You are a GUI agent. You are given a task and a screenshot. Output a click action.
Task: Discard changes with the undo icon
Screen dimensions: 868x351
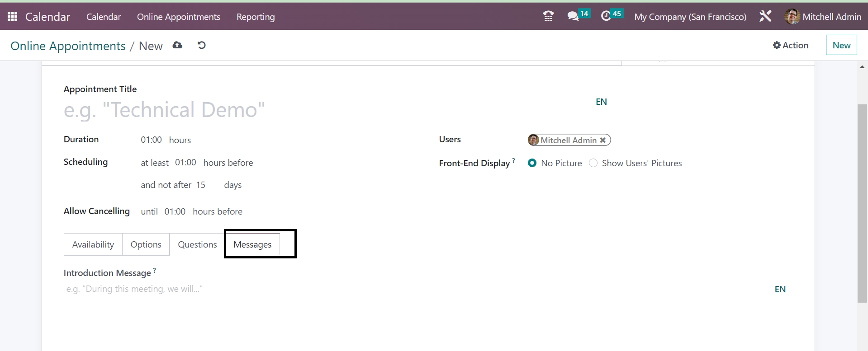coord(202,45)
